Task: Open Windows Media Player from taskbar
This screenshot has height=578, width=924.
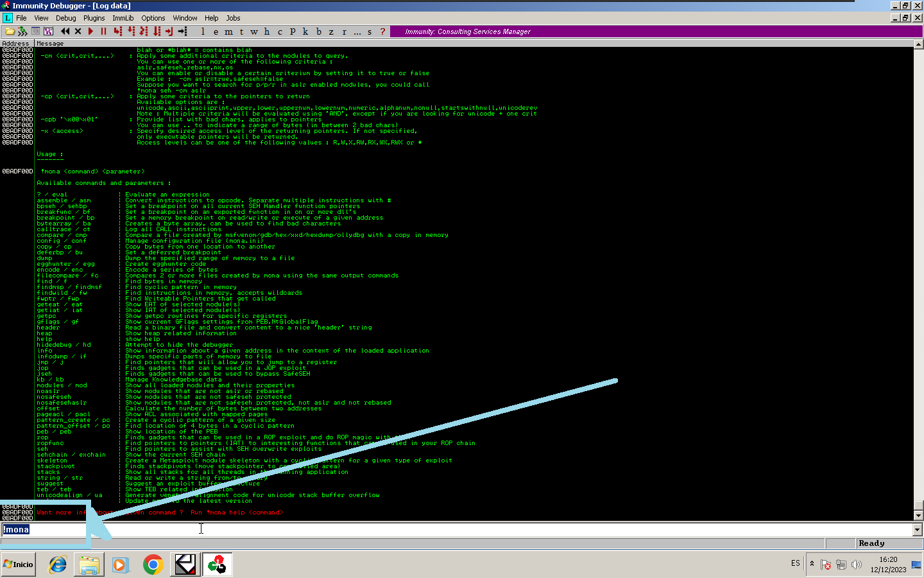Action: pos(120,565)
